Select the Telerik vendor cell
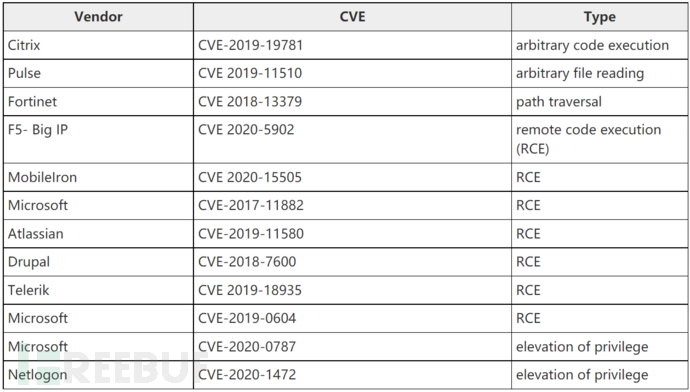The height and width of the screenshot is (392, 690). pos(98,290)
